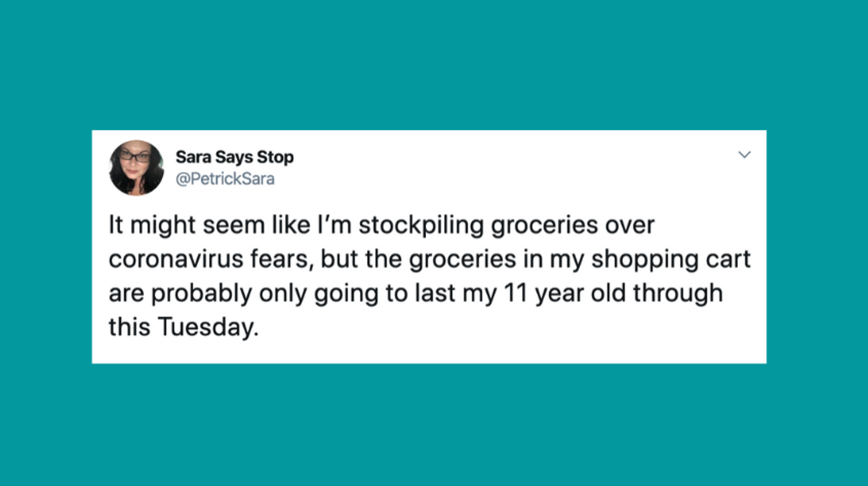Viewport: 868px width, 486px height.
Task: Visit the @PetrickSara handle link
Action: [225, 179]
